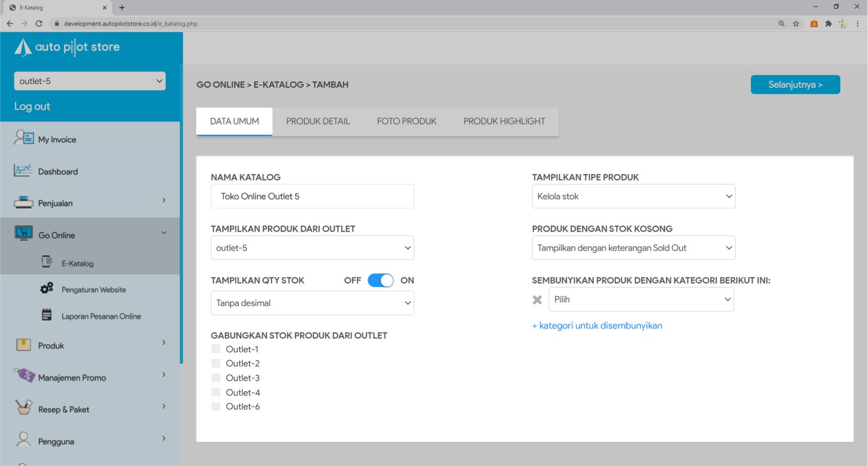Viewport: 868px width, 466px height.
Task: Click the Selanjutnya button
Action: point(795,85)
